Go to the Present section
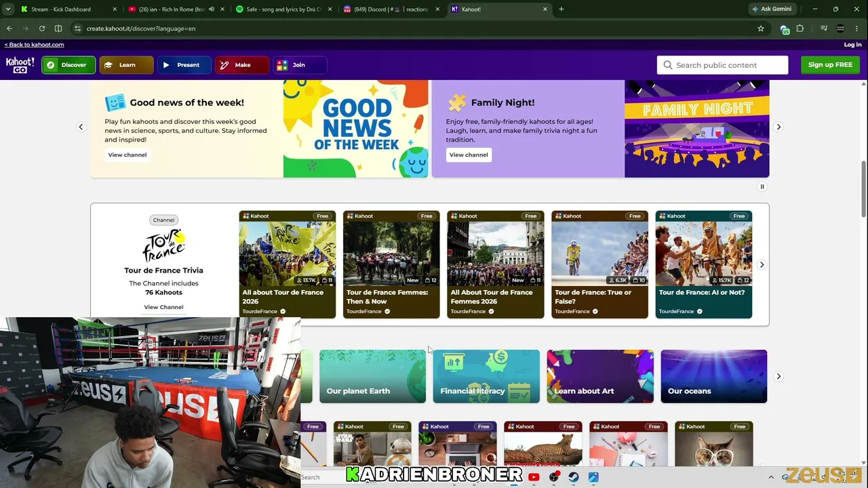 (184, 65)
